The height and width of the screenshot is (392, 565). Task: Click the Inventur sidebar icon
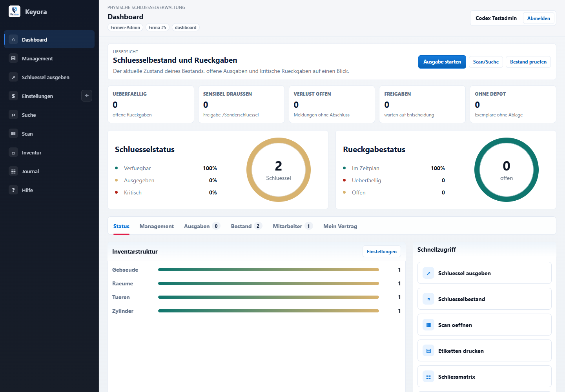13,152
